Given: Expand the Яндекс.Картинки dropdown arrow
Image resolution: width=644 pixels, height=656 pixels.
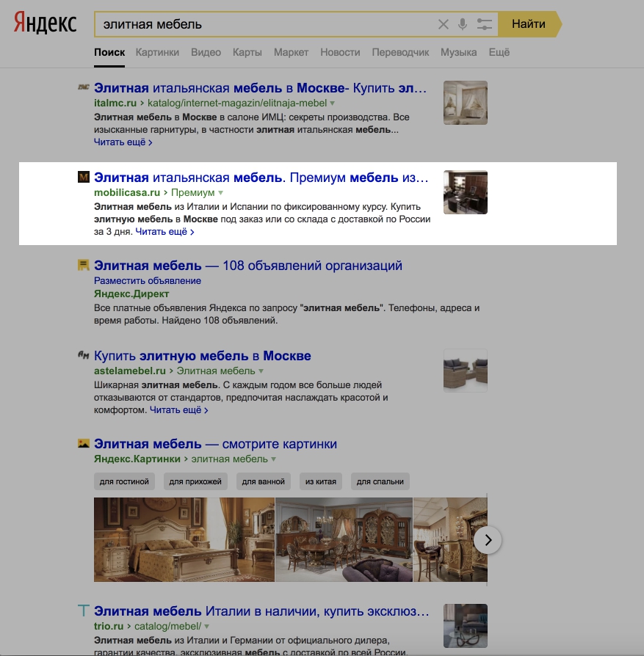Looking at the screenshot, I should pyautogui.click(x=274, y=459).
